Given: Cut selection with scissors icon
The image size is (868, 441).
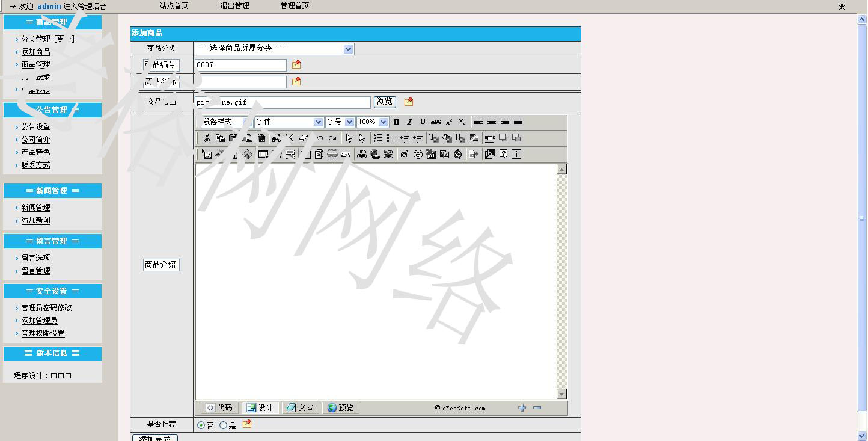Looking at the screenshot, I should pyautogui.click(x=207, y=138).
